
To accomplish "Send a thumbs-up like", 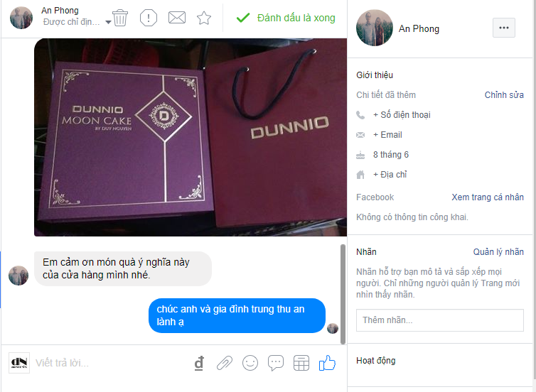I will point(327,363).
